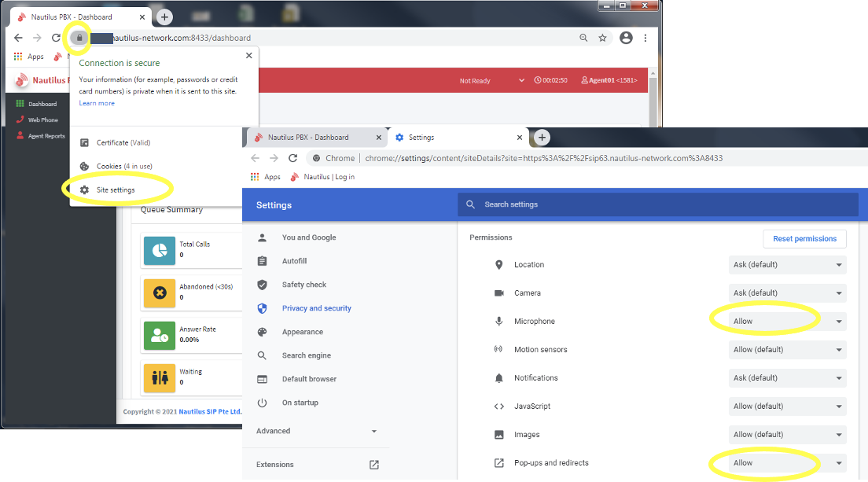Image resolution: width=868 pixels, height=482 pixels.
Task: Close the Settings tab
Action: click(519, 138)
